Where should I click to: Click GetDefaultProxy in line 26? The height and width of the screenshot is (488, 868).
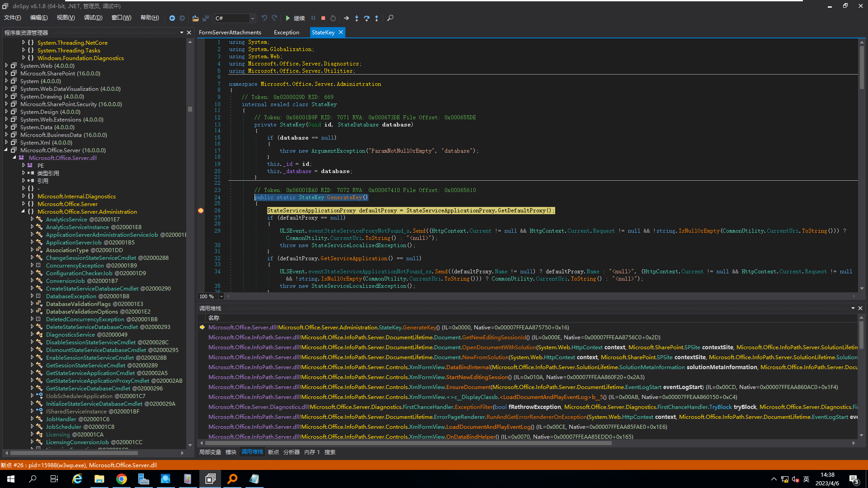pyautogui.click(x=521, y=211)
